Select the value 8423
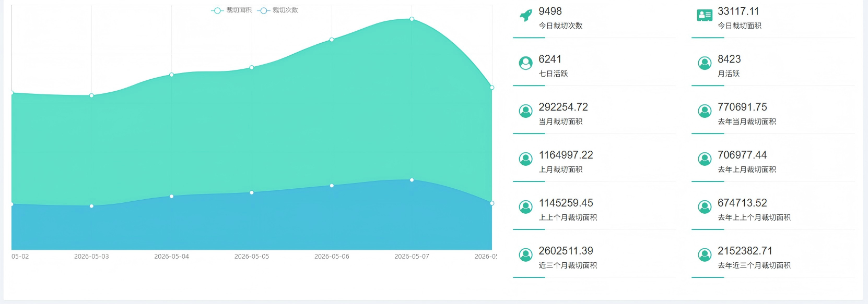This screenshot has height=304, width=868. coord(729,59)
